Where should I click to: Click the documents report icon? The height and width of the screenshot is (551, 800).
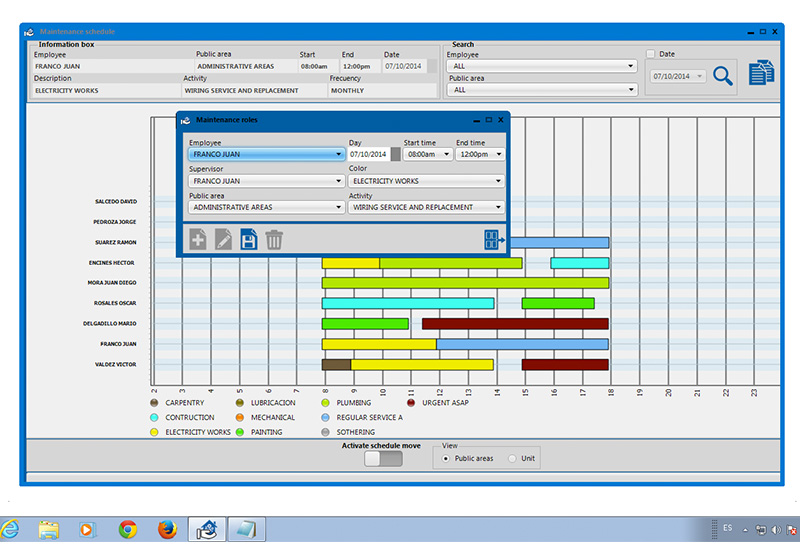762,73
